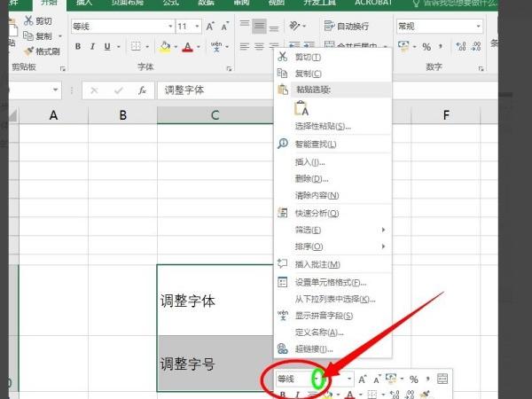532x399 pixels.
Task: Toggle Underline in the ribbon Font group
Action: (x=107, y=46)
